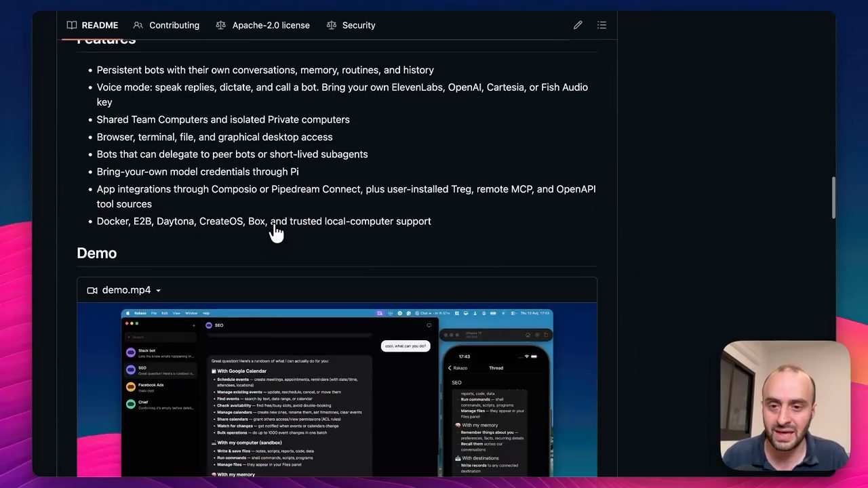Click the pencil edit file icon

click(x=578, y=25)
